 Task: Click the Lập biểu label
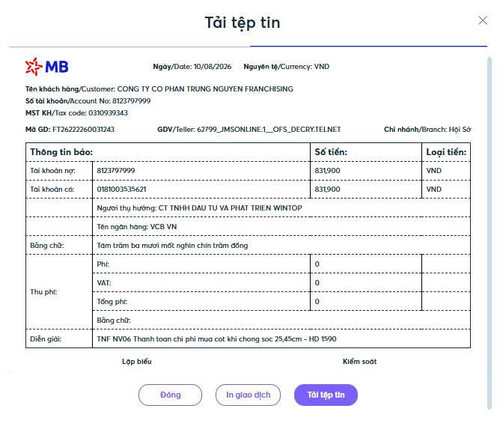pos(137,362)
